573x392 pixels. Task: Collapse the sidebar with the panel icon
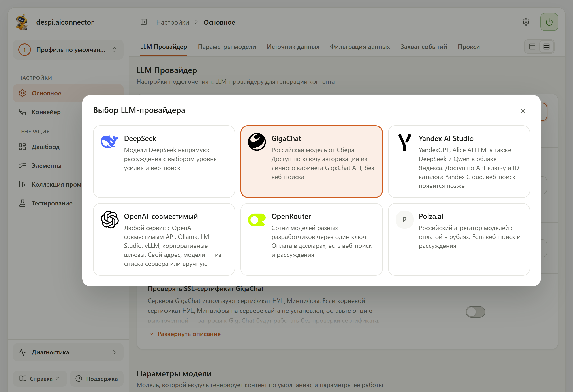click(x=143, y=22)
